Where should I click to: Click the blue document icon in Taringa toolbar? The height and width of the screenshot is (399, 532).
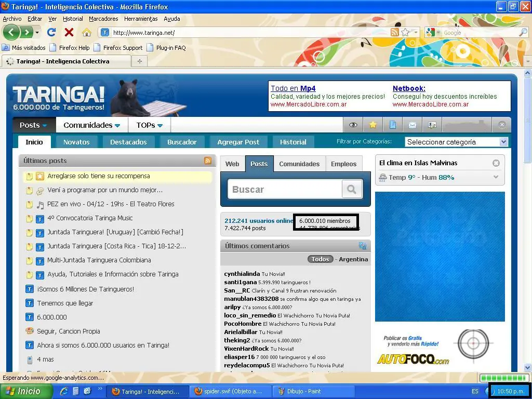pyautogui.click(x=393, y=125)
